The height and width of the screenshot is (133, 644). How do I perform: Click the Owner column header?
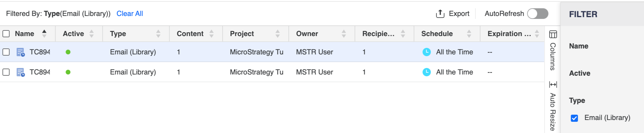[x=307, y=34]
